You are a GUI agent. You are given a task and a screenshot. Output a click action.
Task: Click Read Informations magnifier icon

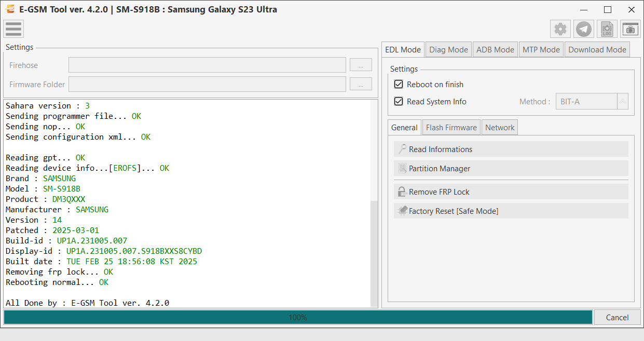click(402, 149)
